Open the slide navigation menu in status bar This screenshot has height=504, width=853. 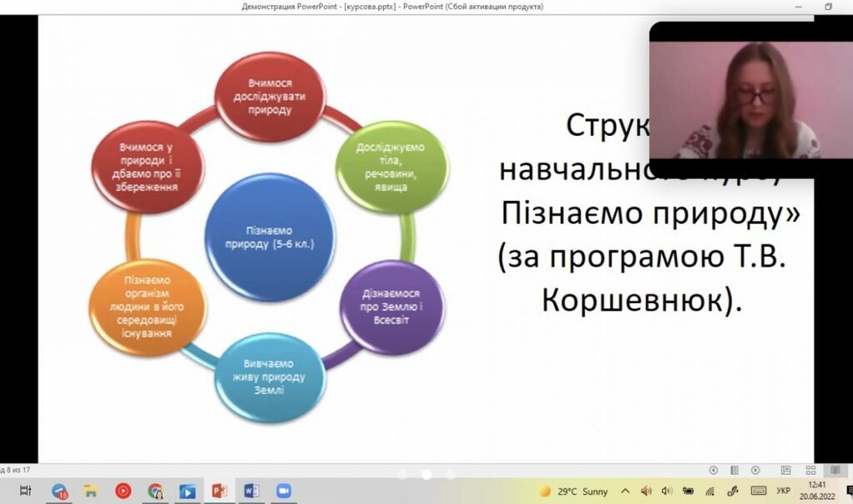coord(734,471)
